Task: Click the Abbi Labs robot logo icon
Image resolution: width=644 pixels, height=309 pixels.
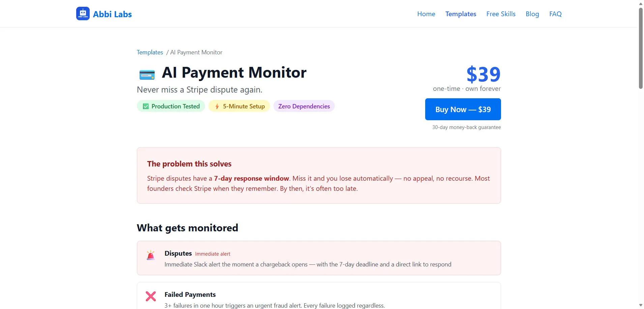Action: [83, 14]
